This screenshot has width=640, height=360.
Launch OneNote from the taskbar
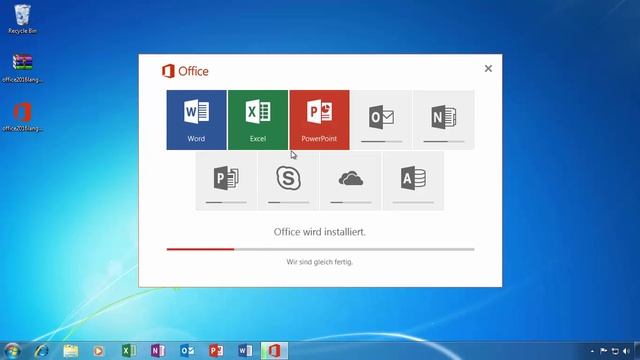click(158, 351)
